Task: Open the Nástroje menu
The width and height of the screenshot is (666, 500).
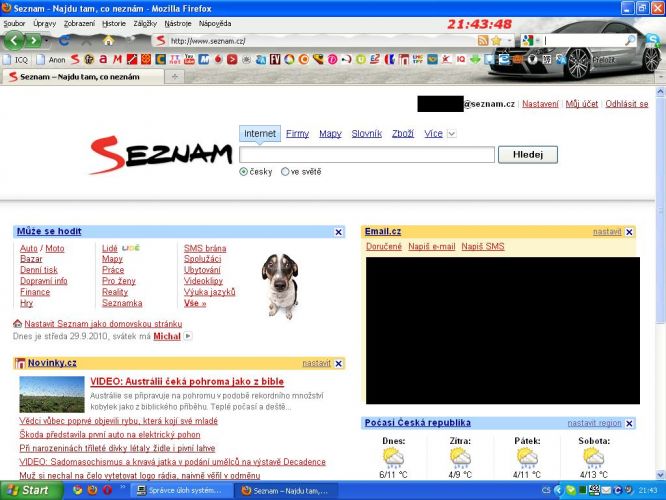Action: (x=178, y=24)
